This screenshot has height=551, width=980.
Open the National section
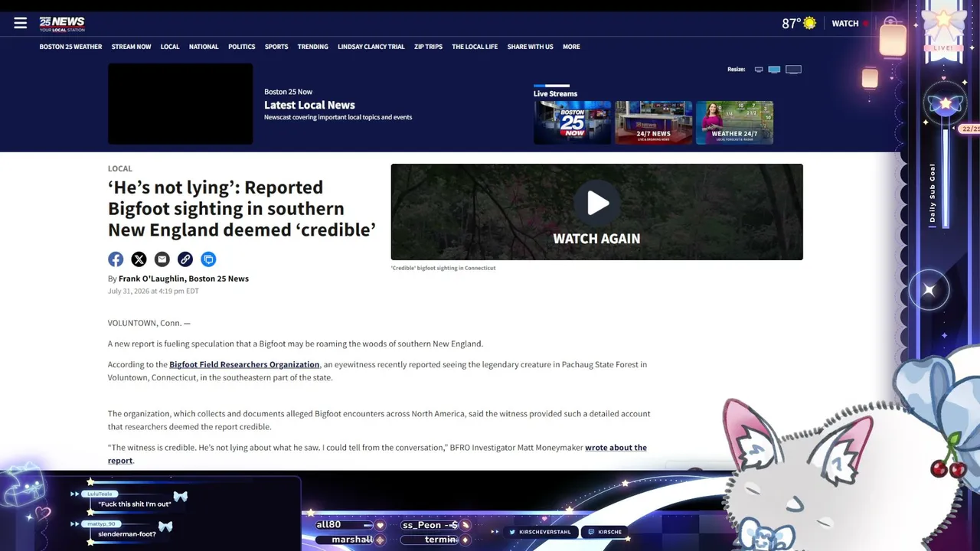[204, 47]
